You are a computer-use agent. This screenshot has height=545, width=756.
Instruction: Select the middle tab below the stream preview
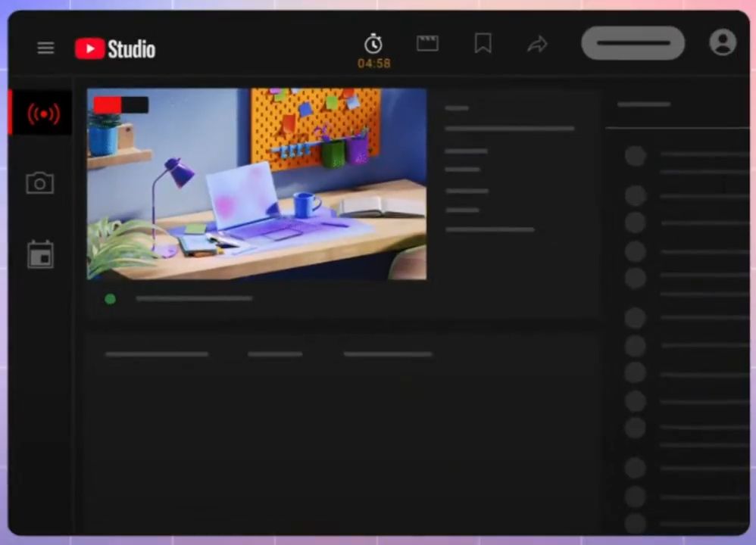(275, 354)
